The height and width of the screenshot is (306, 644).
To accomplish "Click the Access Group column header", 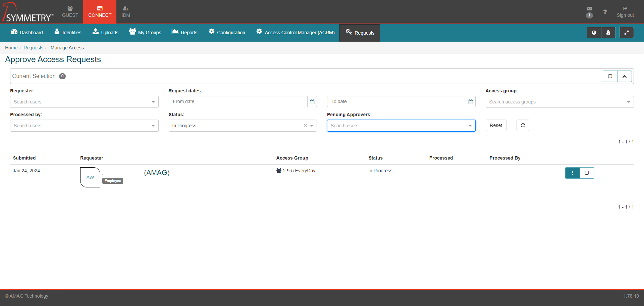I will click(x=292, y=158).
